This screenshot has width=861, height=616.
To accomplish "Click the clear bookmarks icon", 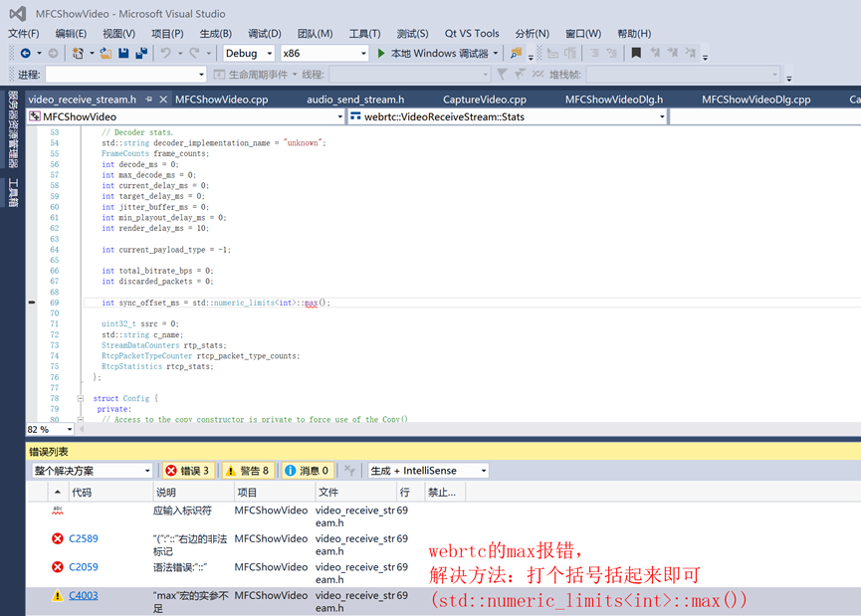I will (x=690, y=54).
